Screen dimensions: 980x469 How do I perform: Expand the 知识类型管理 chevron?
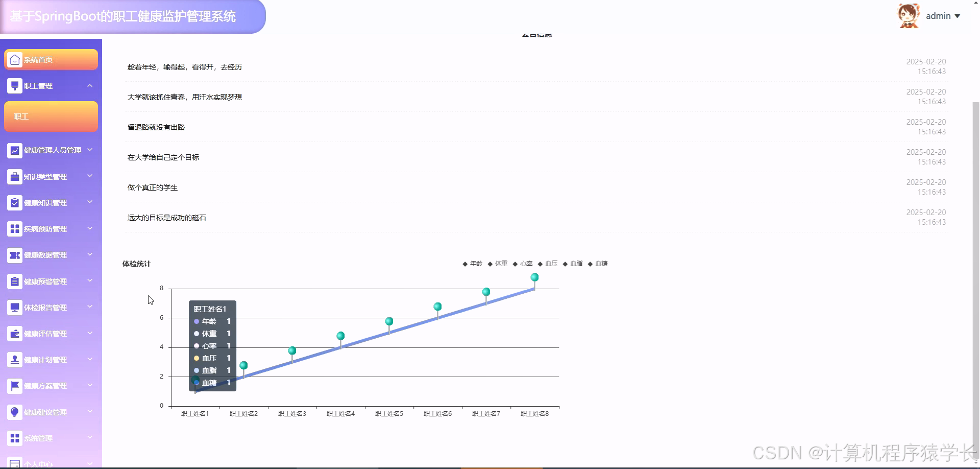coord(90,176)
